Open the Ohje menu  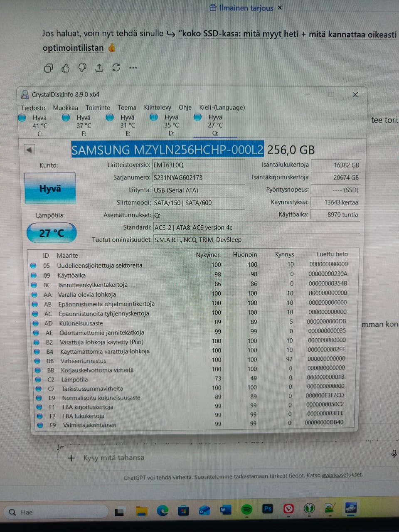tap(185, 107)
